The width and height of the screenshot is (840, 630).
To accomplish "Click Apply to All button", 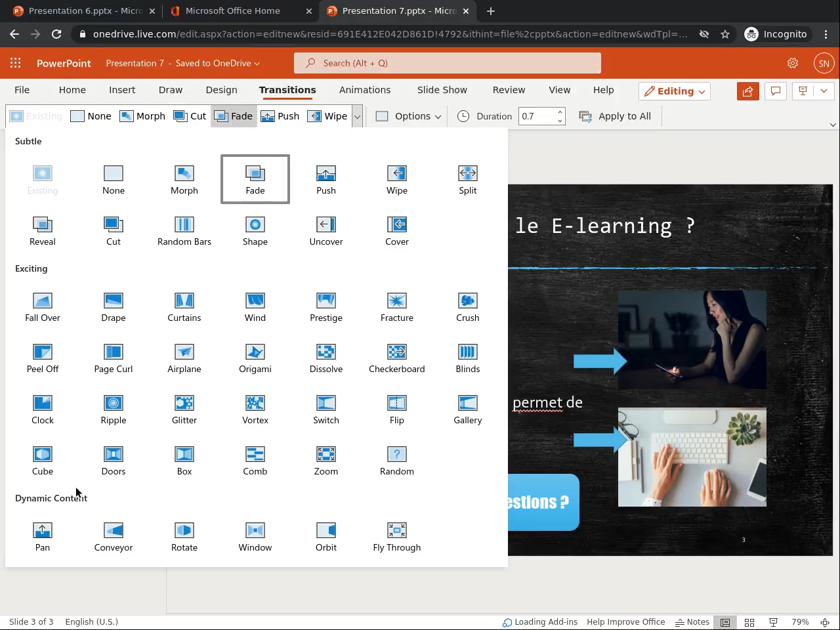I will click(x=616, y=116).
